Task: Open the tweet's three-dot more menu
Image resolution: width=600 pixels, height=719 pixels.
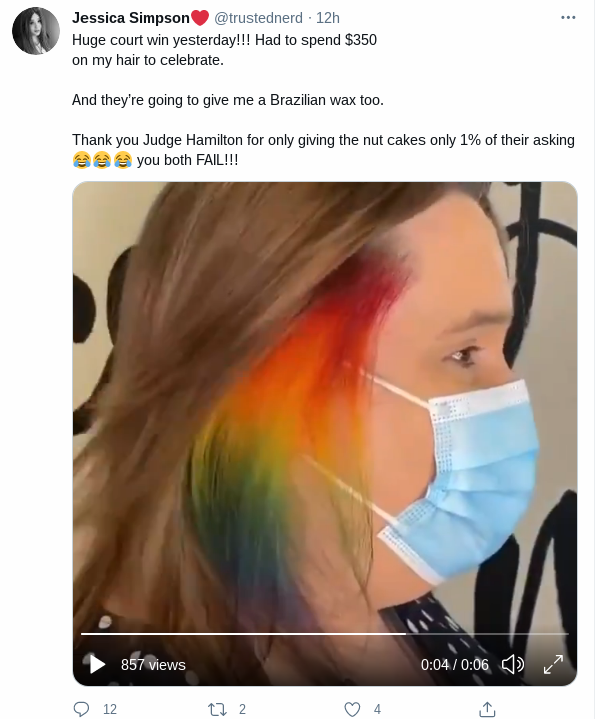Action: pos(568,17)
